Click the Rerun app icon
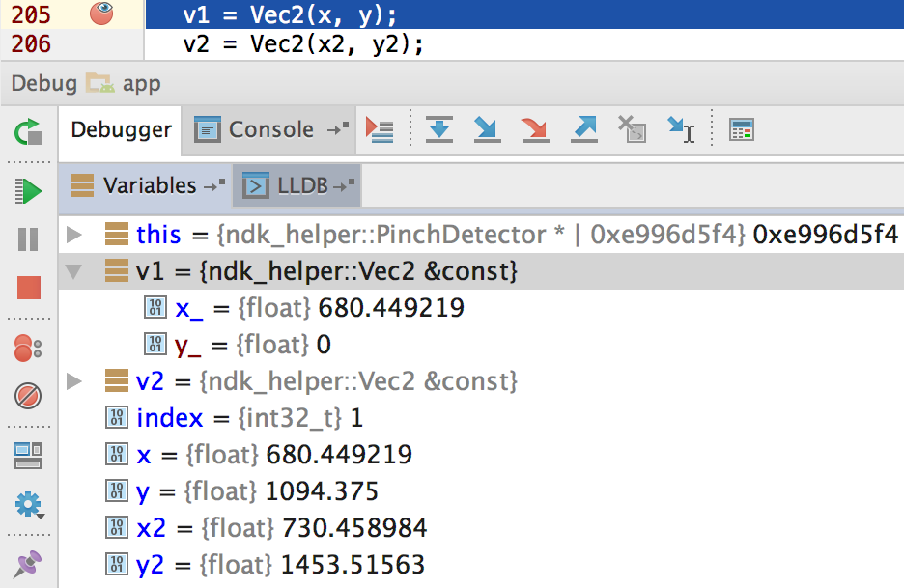The image size is (904, 588). pyautogui.click(x=29, y=131)
